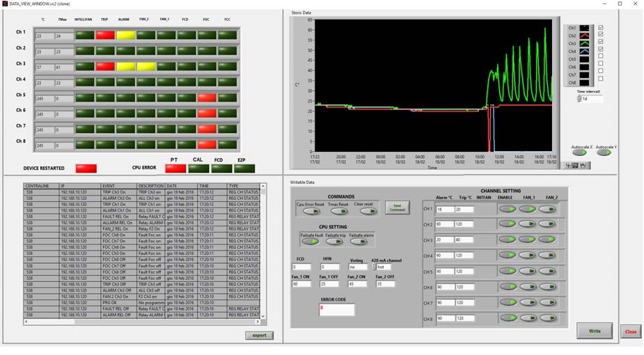This screenshot has height=355, width=644.
Task: Click Ch 8 FOC red indicator
Action: [x=207, y=145]
